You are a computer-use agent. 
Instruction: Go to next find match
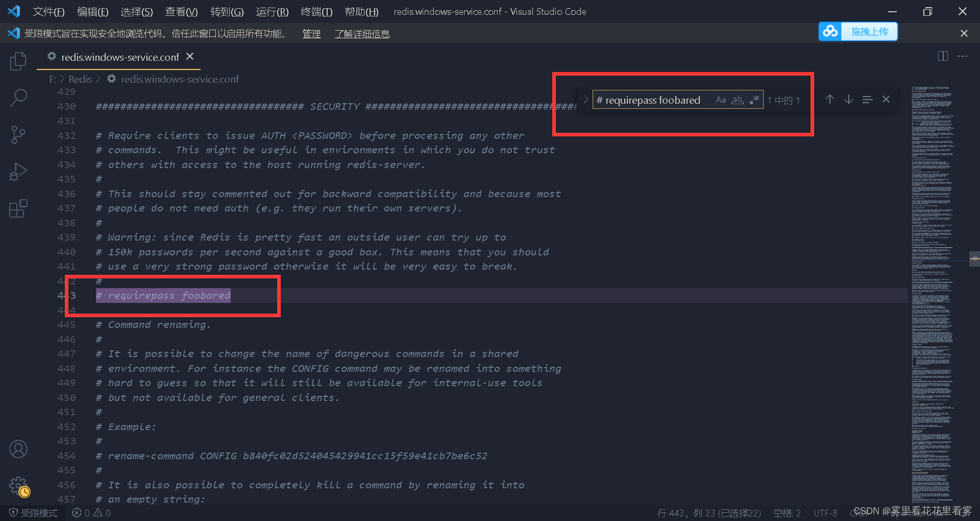point(848,100)
